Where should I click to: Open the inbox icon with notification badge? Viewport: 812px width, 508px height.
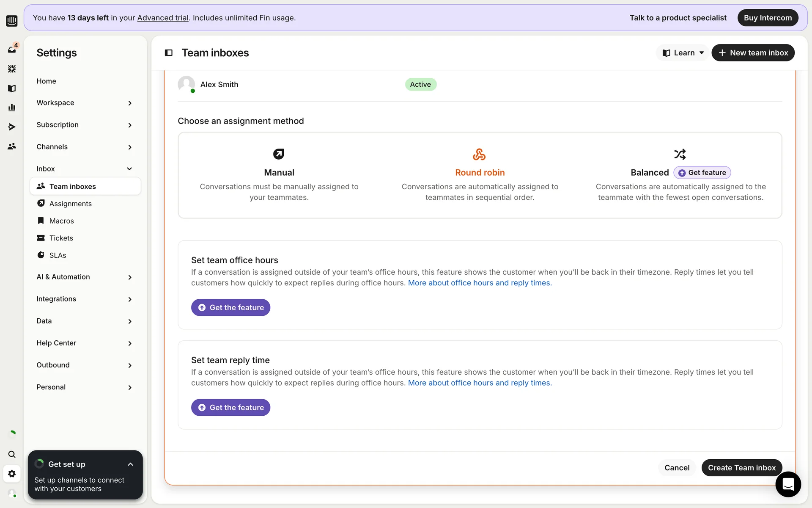click(x=12, y=50)
